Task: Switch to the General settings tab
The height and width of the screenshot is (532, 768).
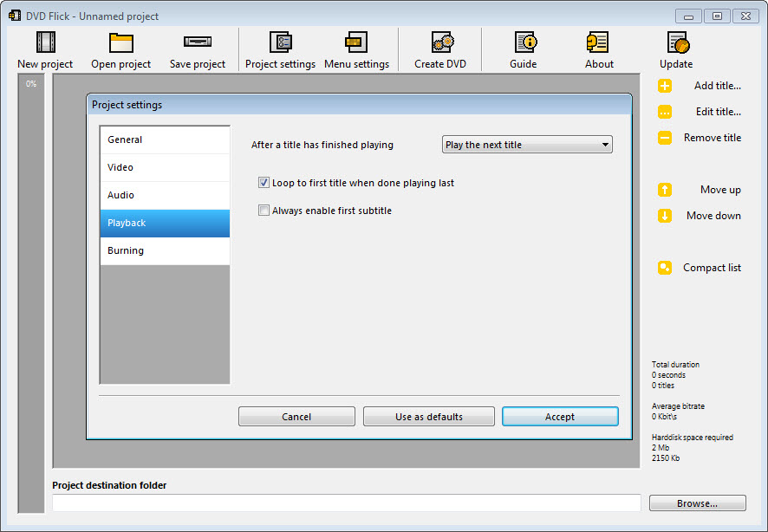Action: pos(165,140)
